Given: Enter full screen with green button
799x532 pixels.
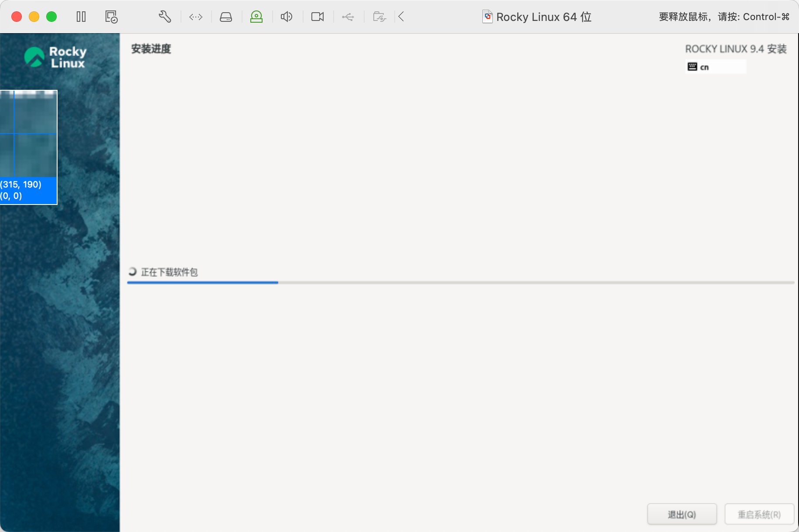Looking at the screenshot, I should (51, 17).
